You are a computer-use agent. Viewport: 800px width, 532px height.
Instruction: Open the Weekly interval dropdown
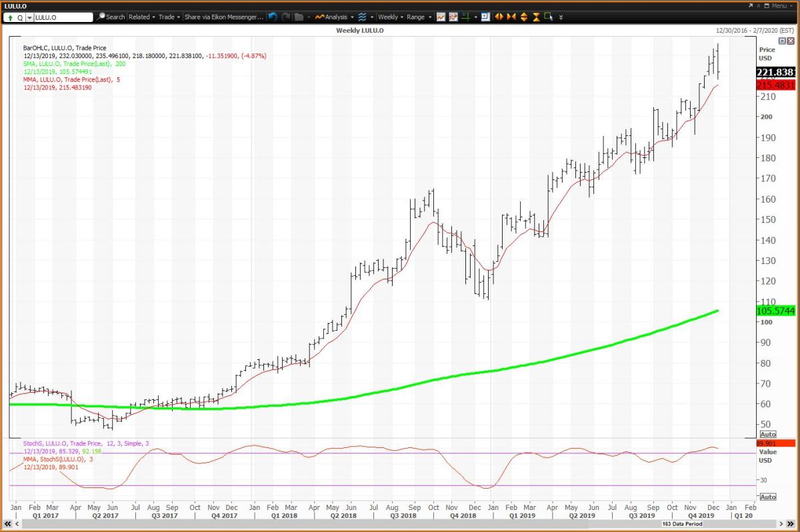point(390,17)
